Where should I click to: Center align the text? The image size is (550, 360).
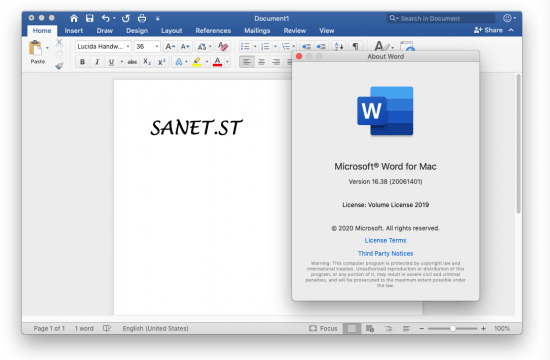[262, 62]
